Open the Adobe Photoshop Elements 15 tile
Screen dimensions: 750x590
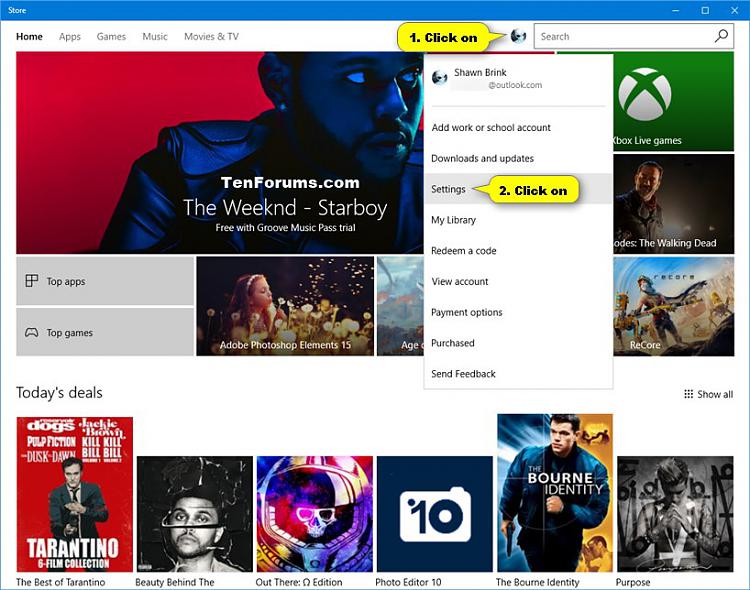[x=285, y=306]
